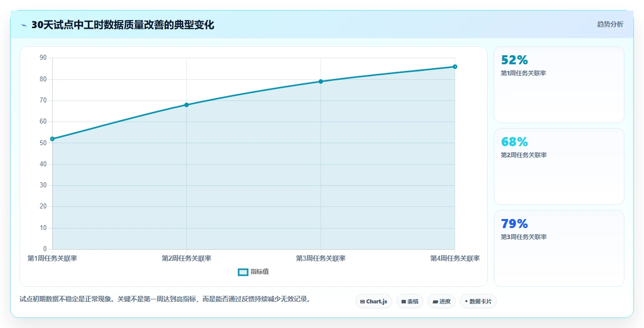Click 第1周任务关联率 label under 52%
This screenshot has width=644, height=328.
tap(523, 73)
